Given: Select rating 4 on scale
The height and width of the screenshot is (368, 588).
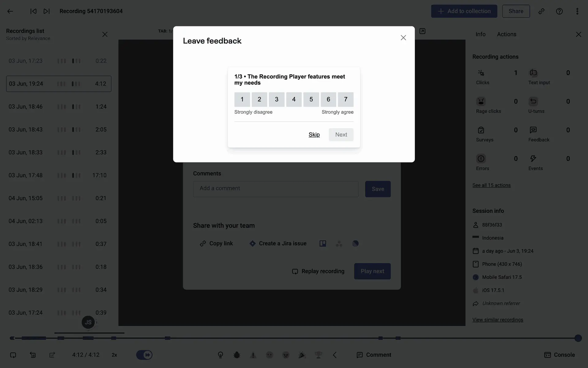Looking at the screenshot, I should (x=294, y=99).
